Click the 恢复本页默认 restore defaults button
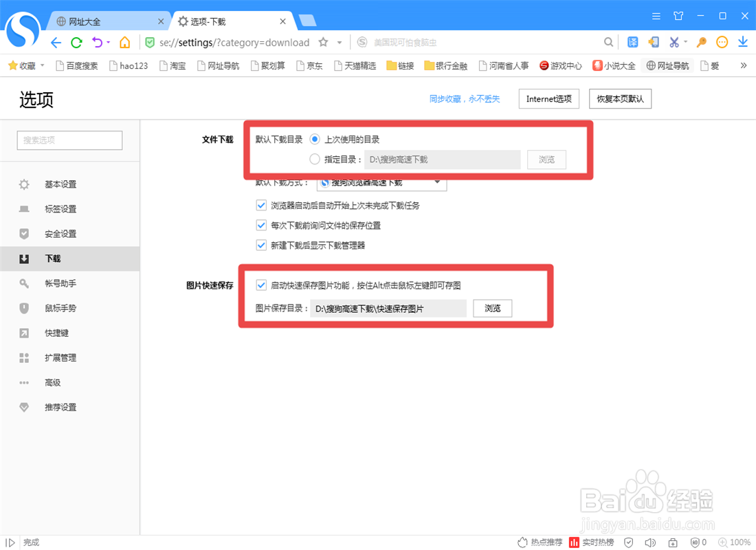The width and height of the screenshot is (756, 550). (x=620, y=98)
